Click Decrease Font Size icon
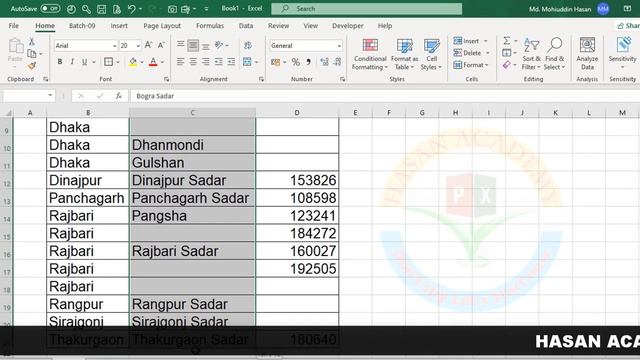This screenshot has height=360, width=640. pyautogui.click(x=161, y=45)
